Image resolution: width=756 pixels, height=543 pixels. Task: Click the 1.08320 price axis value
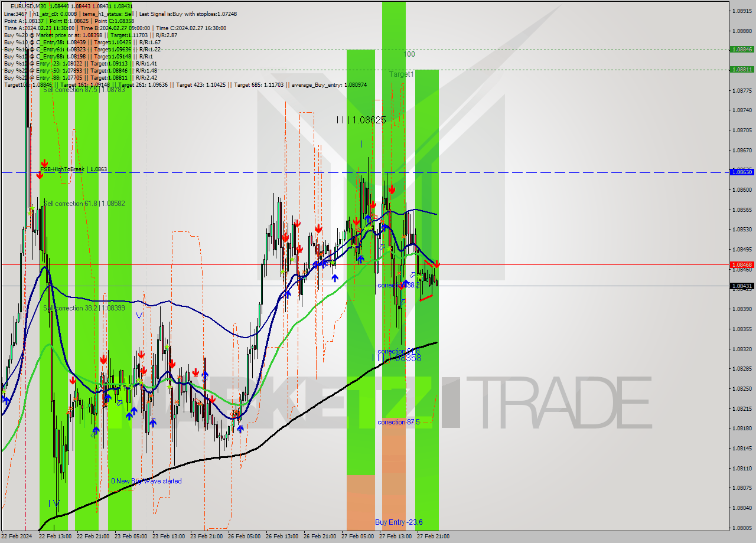tap(742, 349)
